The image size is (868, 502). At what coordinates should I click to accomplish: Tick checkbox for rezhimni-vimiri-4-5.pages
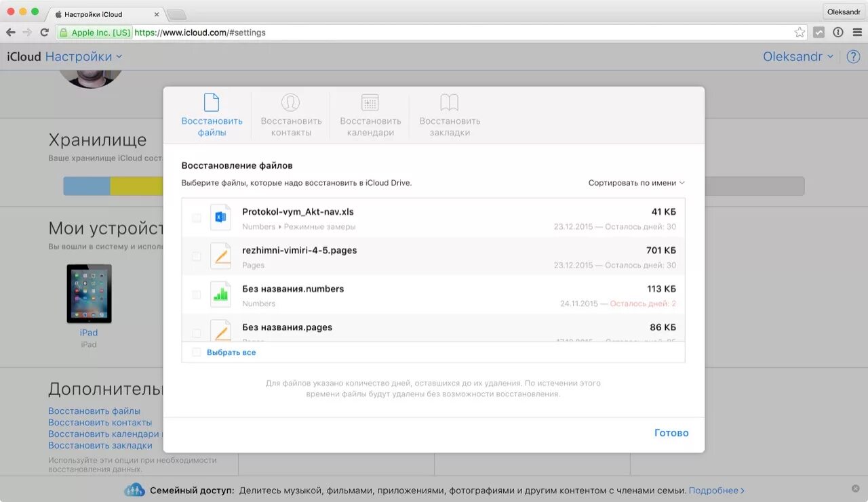(x=196, y=256)
